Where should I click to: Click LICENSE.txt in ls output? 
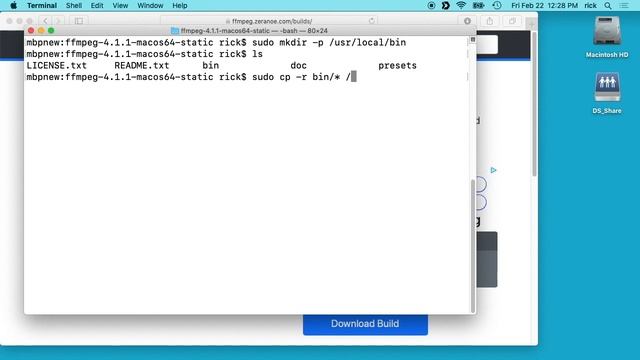tap(57, 66)
